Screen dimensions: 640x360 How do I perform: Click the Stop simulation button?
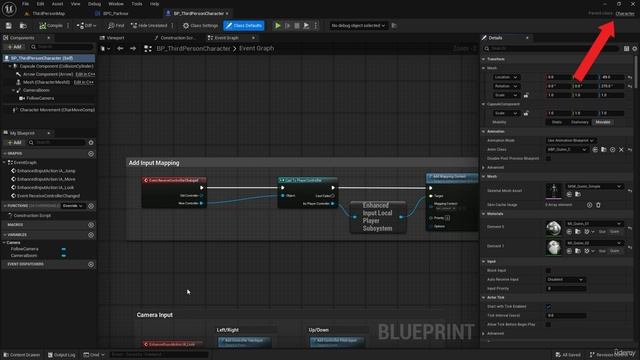(x=297, y=26)
